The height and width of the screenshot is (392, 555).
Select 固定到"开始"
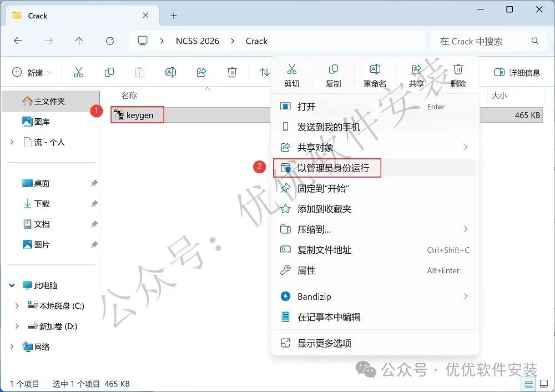point(375,188)
